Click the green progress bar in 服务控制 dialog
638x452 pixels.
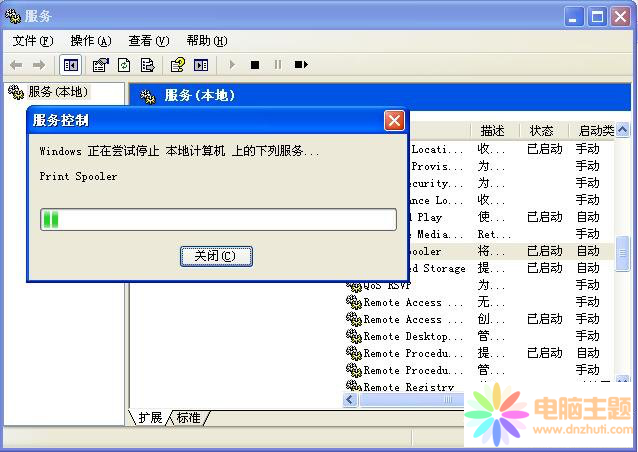[218, 219]
